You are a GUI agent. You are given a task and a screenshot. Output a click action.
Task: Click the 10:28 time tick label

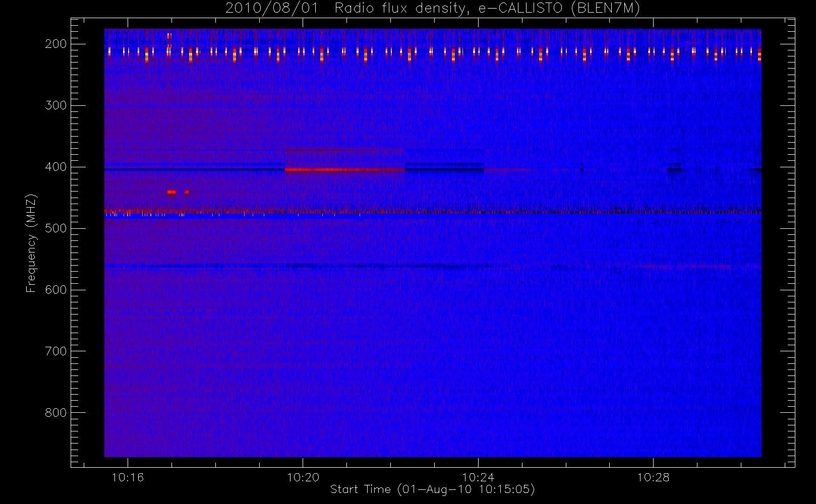[653, 477]
